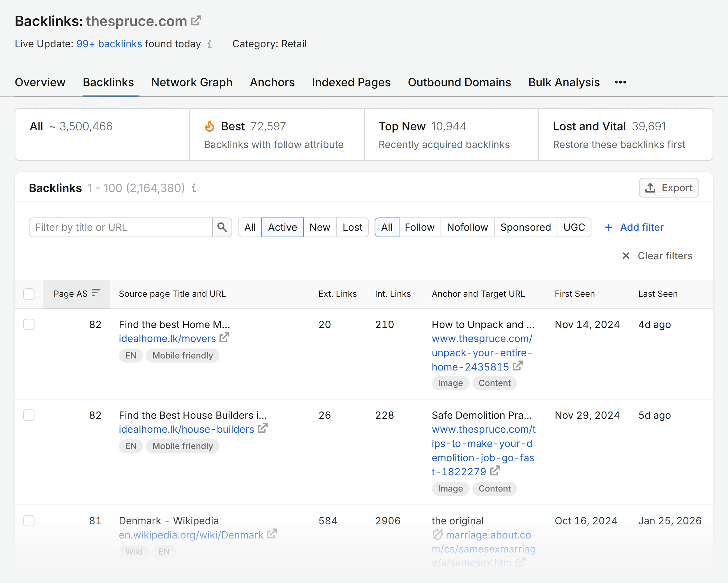Screen dimensions: 728x583
Task: Open the demolition-job target URL
Action: pos(483,450)
